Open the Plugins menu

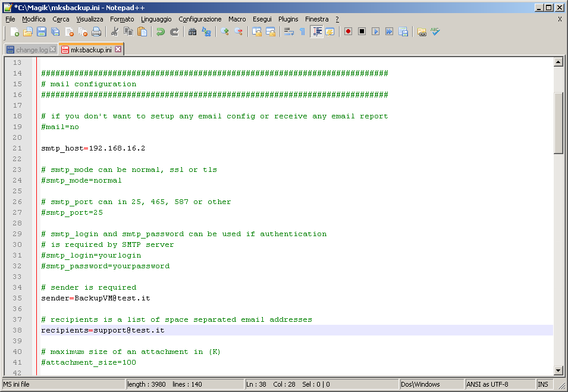click(x=288, y=19)
